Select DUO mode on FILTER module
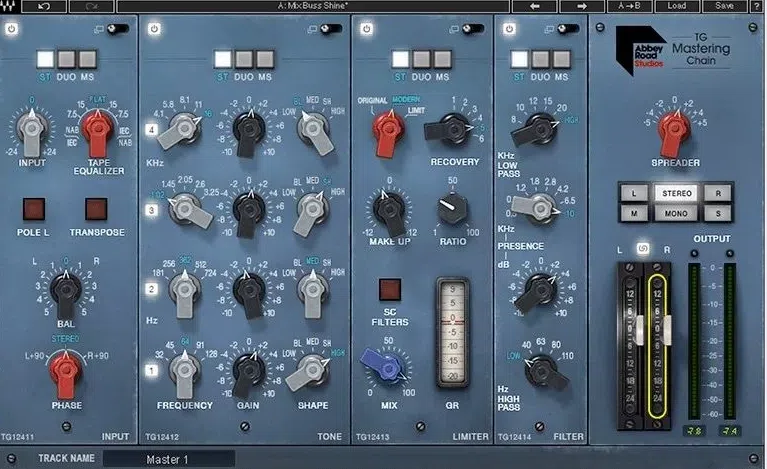 pos(540,59)
